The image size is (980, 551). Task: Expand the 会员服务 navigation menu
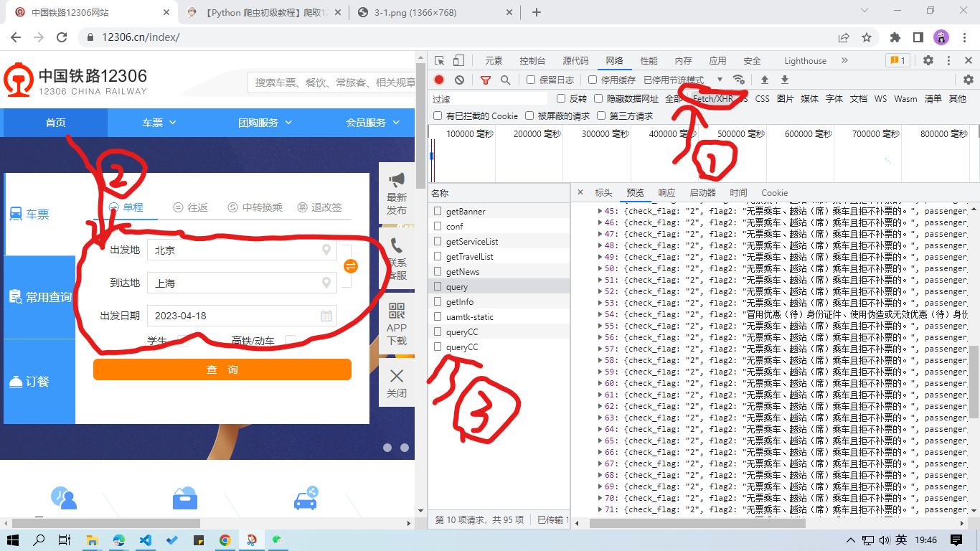tap(373, 123)
